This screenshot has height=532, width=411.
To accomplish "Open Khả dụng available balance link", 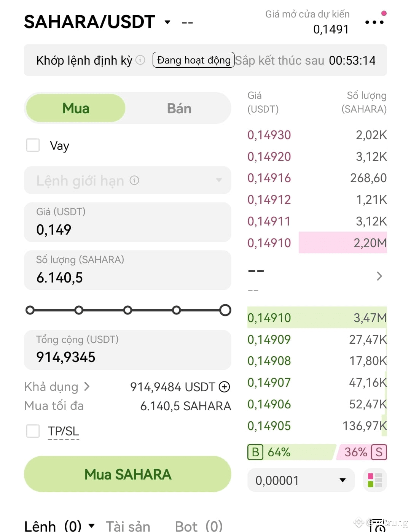I will pos(57,387).
